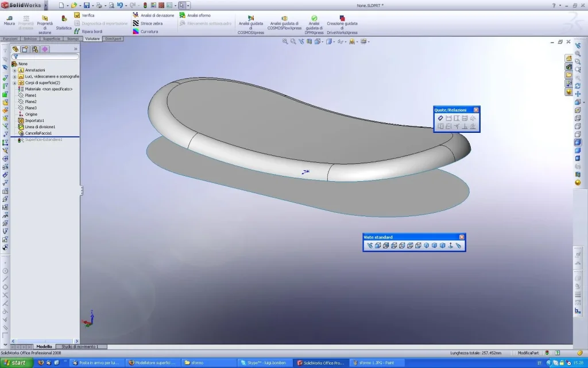Run Analisi di deviazione
The height and width of the screenshot is (368, 588).
153,15
